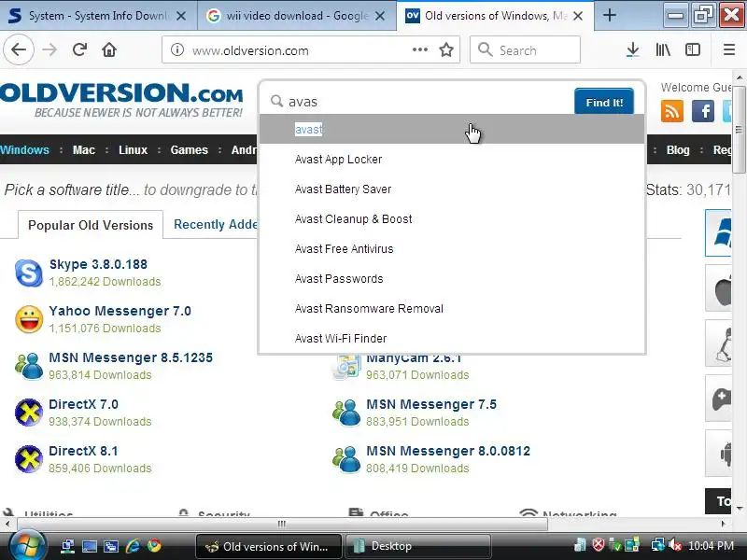This screenshot has height=560, width=747.
Task: Choose Avast Battery Saver suggestion
Action: (x=452, y=189)
